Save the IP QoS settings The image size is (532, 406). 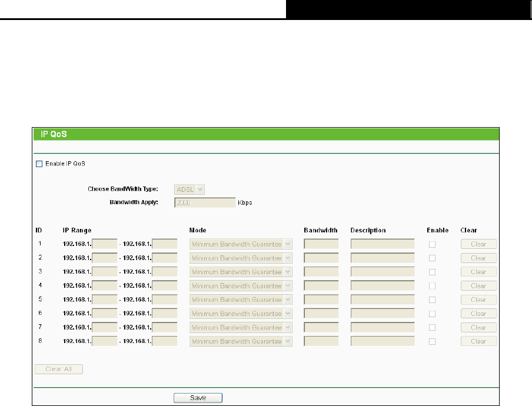(198, 398)
